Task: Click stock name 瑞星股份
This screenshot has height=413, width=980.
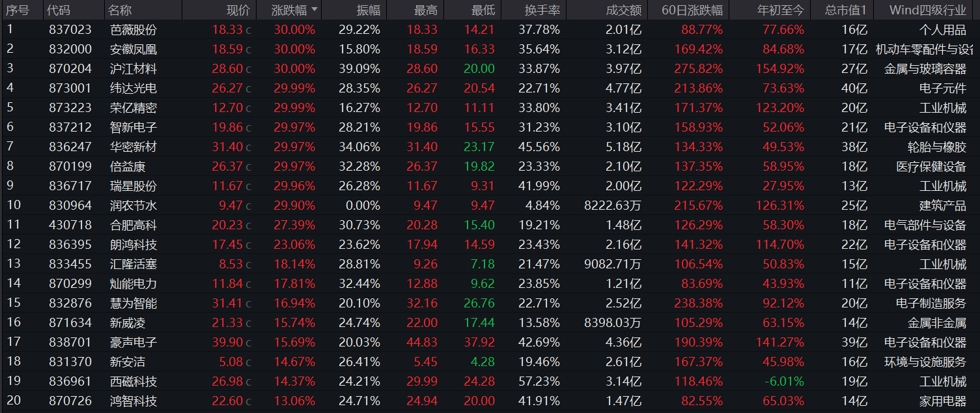Action: click(133, 186)
